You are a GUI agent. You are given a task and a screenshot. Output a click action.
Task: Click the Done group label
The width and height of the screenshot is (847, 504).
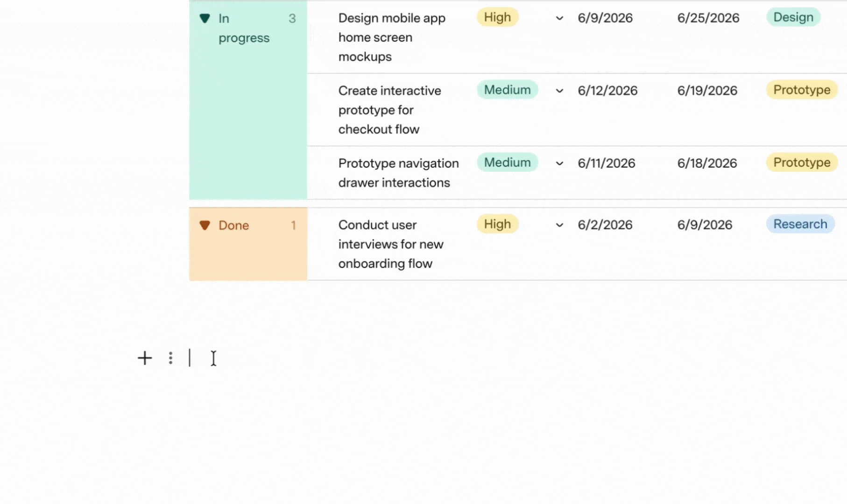click(x=233, y=225)
